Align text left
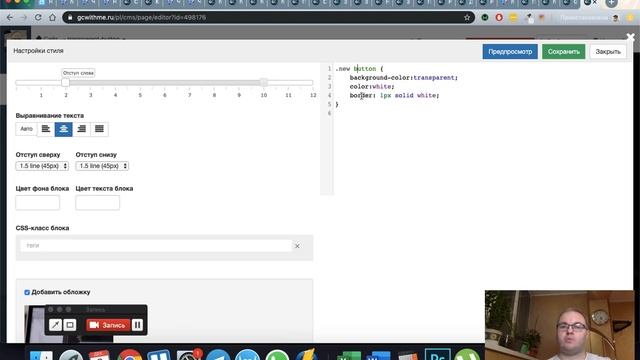 click(x=46, y=129)
